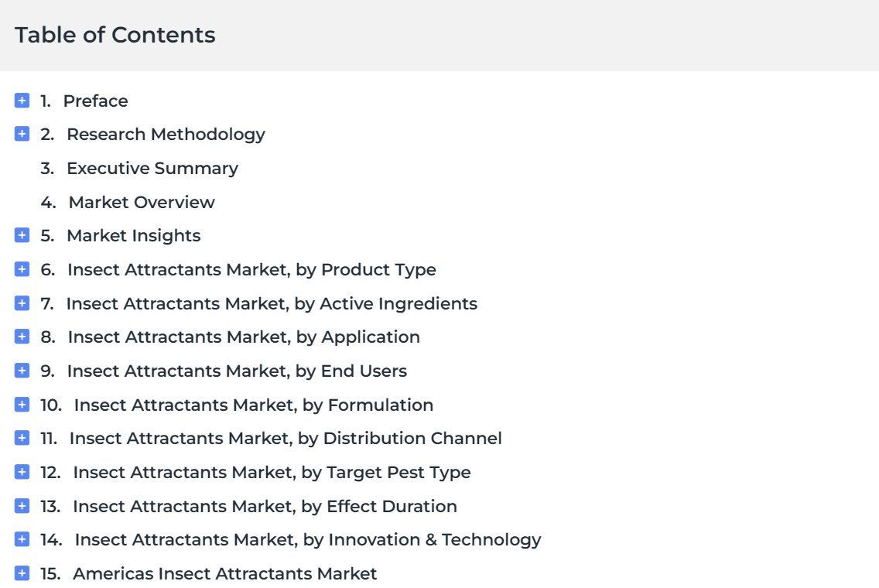Open the plus icon for Active Ingredients
The width and height of the screenshot is (879, 588).
(22, 303)
